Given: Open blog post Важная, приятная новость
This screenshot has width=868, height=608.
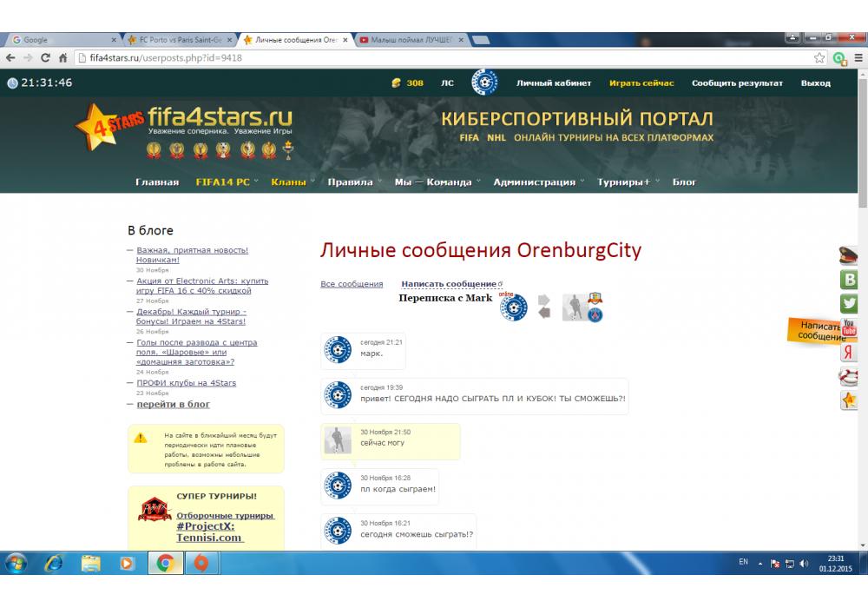Looking at the screenshot, I should [192, 254].
